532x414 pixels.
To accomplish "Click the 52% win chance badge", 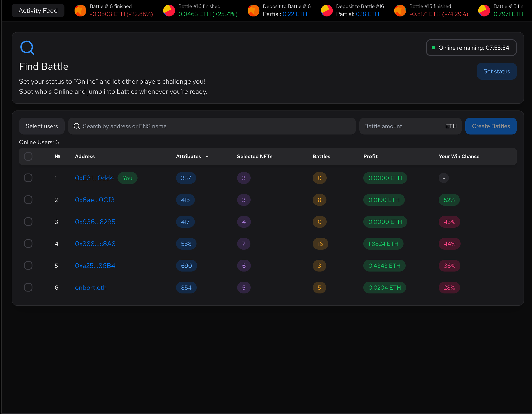I will click(x=449, y=200).
